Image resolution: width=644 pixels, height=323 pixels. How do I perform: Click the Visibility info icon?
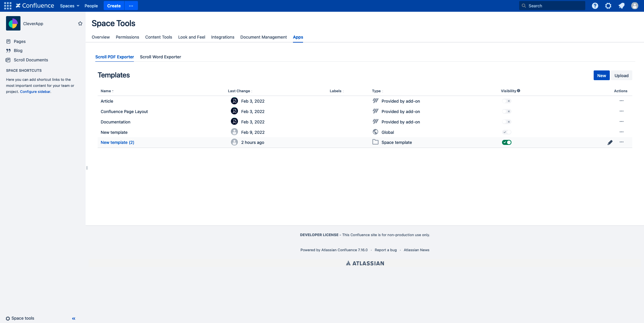click(x=518, y=91)
